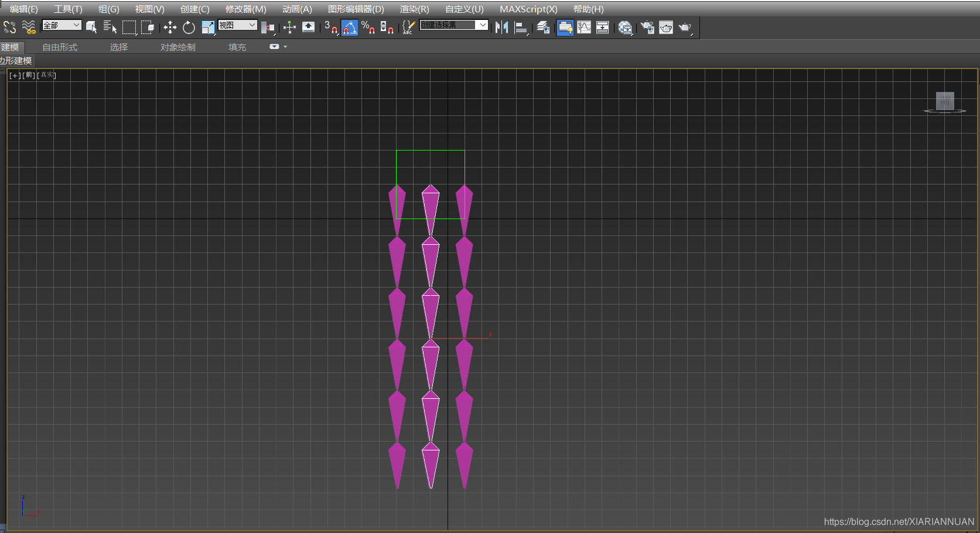Open the Layer Manager icon
The width and height of the screenshot is (980, 533).
543,27
